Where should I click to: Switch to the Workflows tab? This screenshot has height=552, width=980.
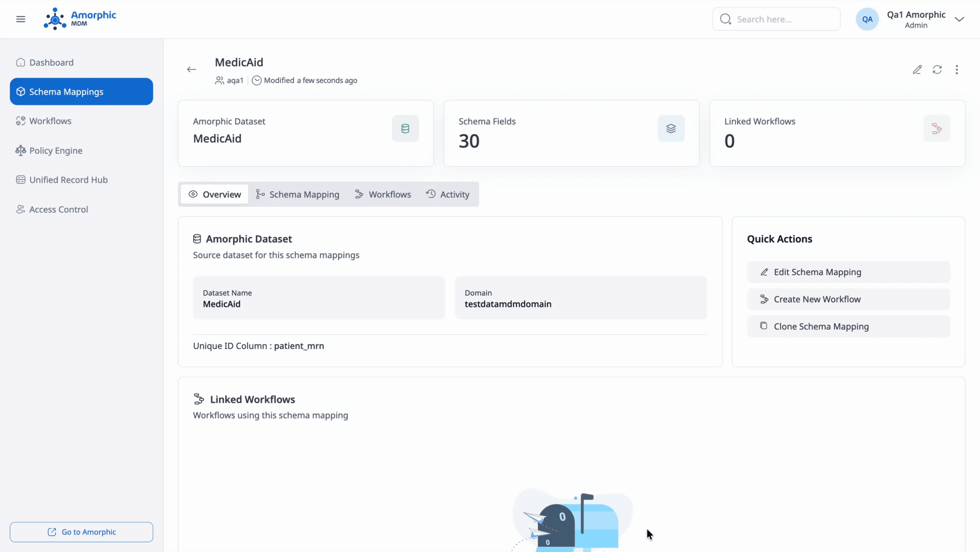click(x=383, y=194)
